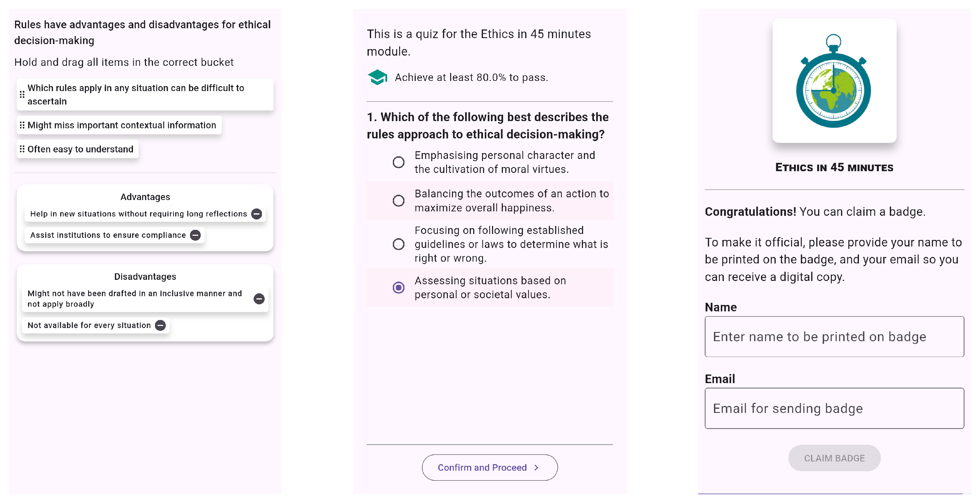Screen dimensions: 980x504
Task: Select 'Balancing the outcomes' radio option
Action: (x=398, y=201)
